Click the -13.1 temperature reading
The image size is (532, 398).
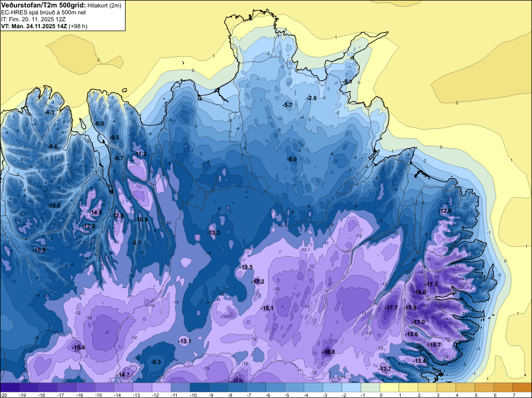(x=185, y=341)
